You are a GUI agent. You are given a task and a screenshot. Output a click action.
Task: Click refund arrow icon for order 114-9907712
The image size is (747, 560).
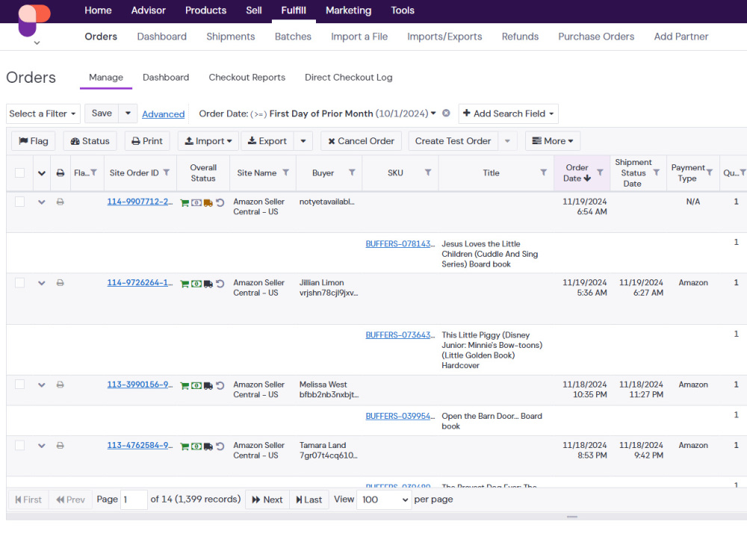click(x=220, y=203)
